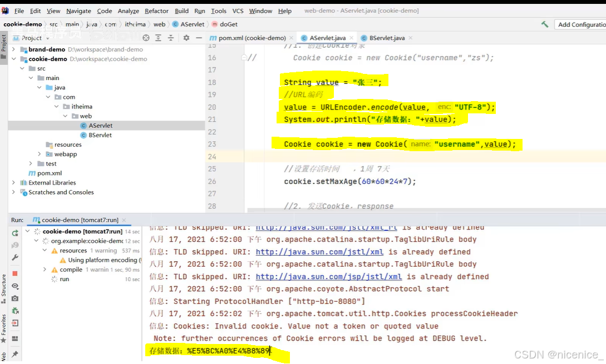This screenshot has width=606, height=364.
Task: Click the Build project hammer icon
Action: [545, 24]
